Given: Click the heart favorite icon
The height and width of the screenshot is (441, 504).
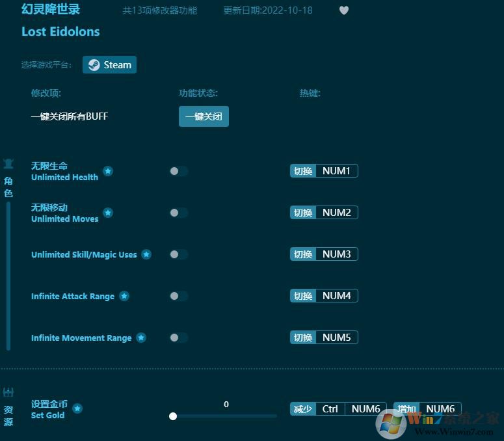Looking at the screenshot, I should tap(343, 10).
